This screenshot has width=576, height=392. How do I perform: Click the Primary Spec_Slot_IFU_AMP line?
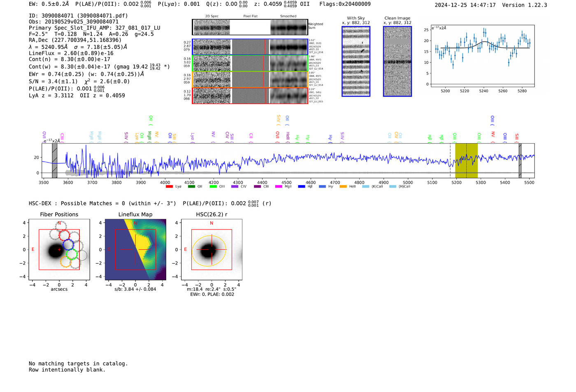point(95,28)
